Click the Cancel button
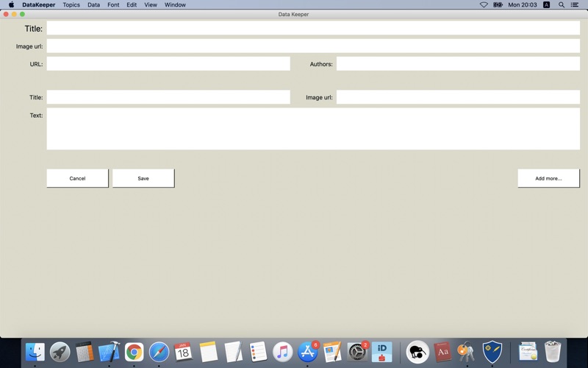This screenshot has width=588, height=368. 78,178
